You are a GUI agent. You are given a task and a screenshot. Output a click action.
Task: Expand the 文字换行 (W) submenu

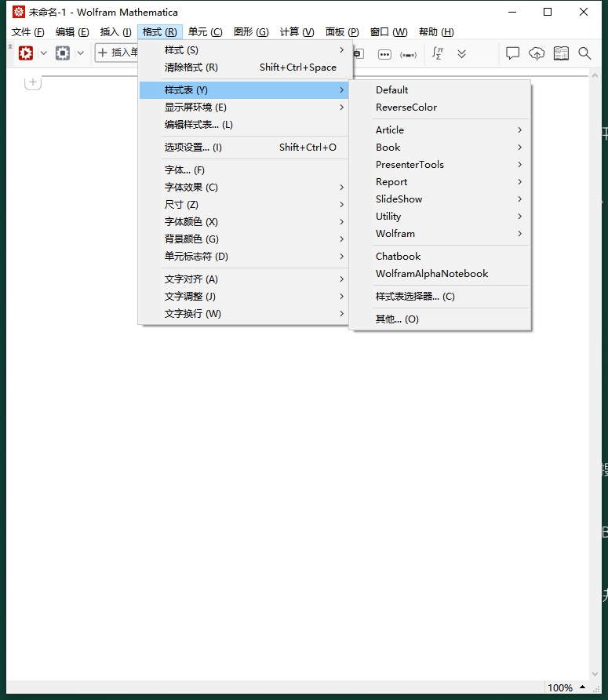point(244,314)
